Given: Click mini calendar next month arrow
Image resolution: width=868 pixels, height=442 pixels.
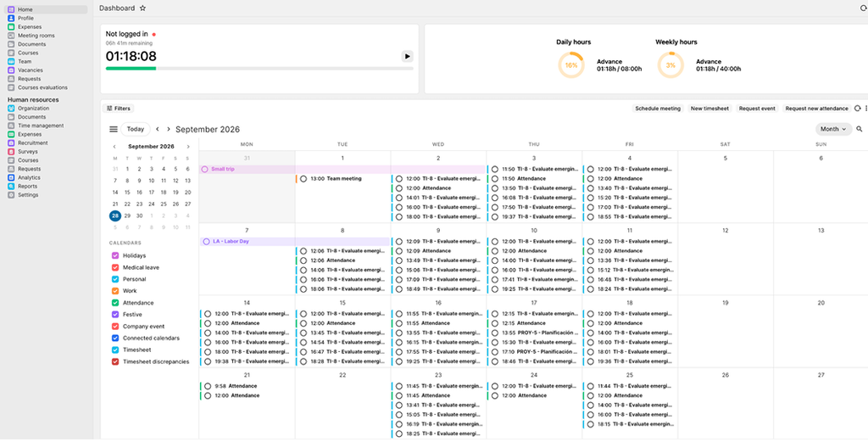Looking at the screenshot, I should (187, 147).
